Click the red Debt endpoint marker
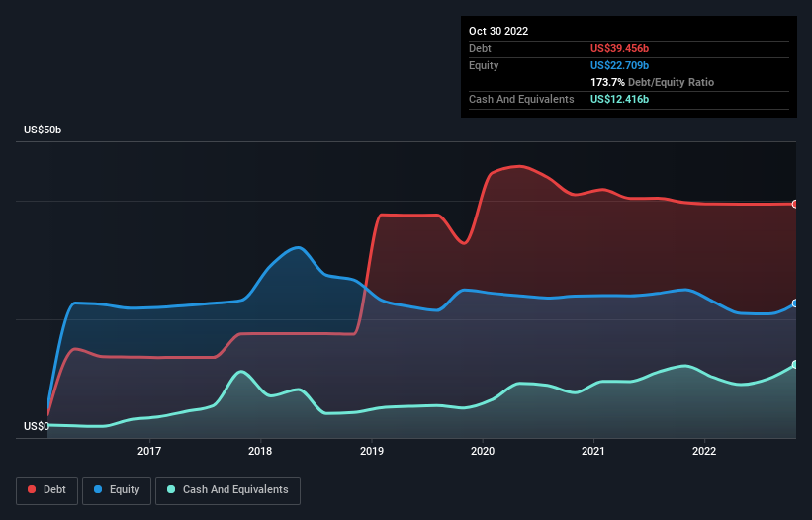The width and height of the screenshot is (812, 520). (795, 204)
